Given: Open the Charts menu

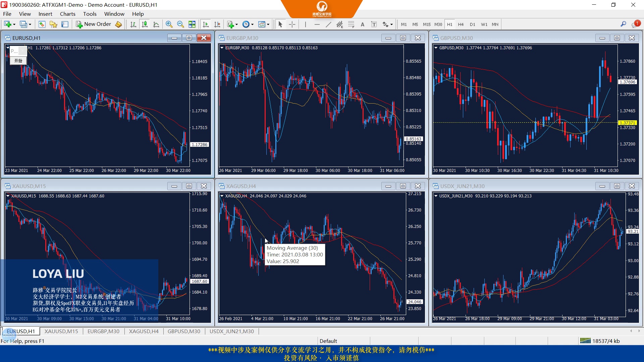Looking at the screenshot, I should 67,14.
